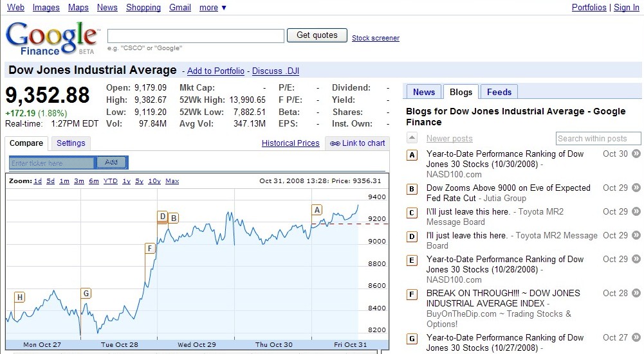Open the more dropdown in top navigation
The width and height of the screenshot is (644, 354).
click(213, 7)
